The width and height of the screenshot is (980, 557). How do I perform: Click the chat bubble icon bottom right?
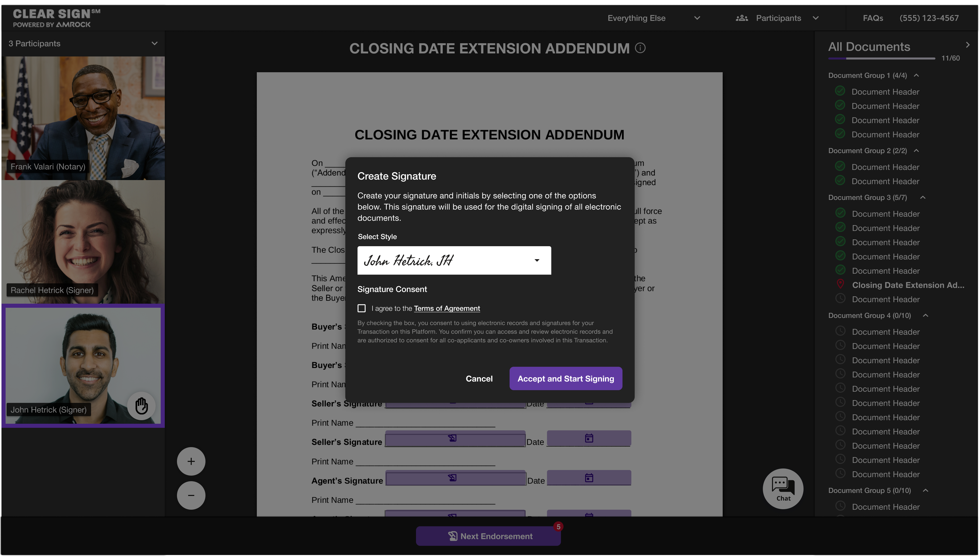pos(783,489)
